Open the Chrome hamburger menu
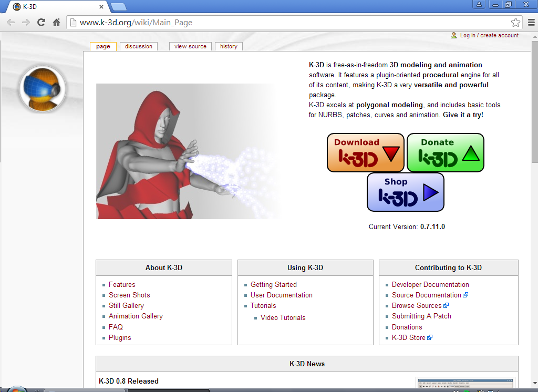Viewport: 538px width, 392px height. tap(531, 23)
